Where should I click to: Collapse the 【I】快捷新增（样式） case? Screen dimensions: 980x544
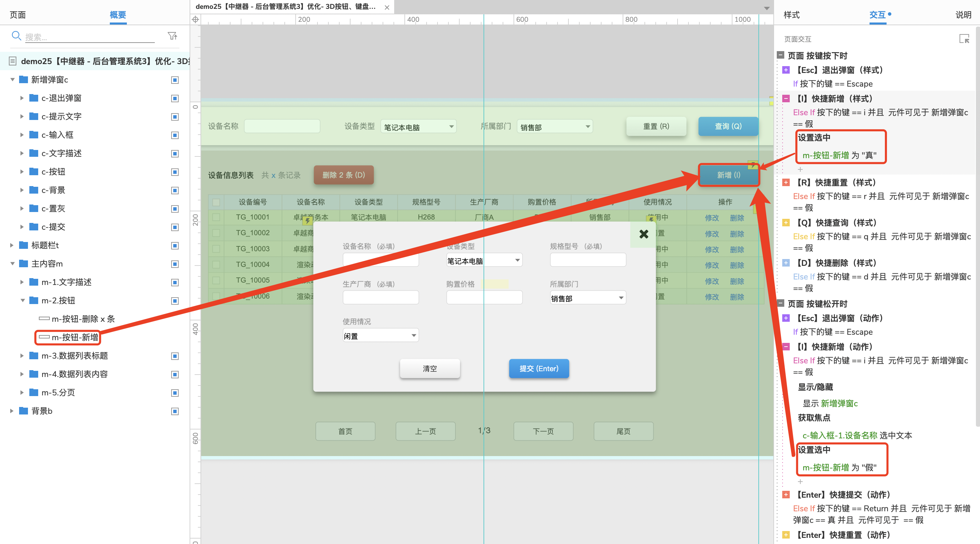(786, 99)
